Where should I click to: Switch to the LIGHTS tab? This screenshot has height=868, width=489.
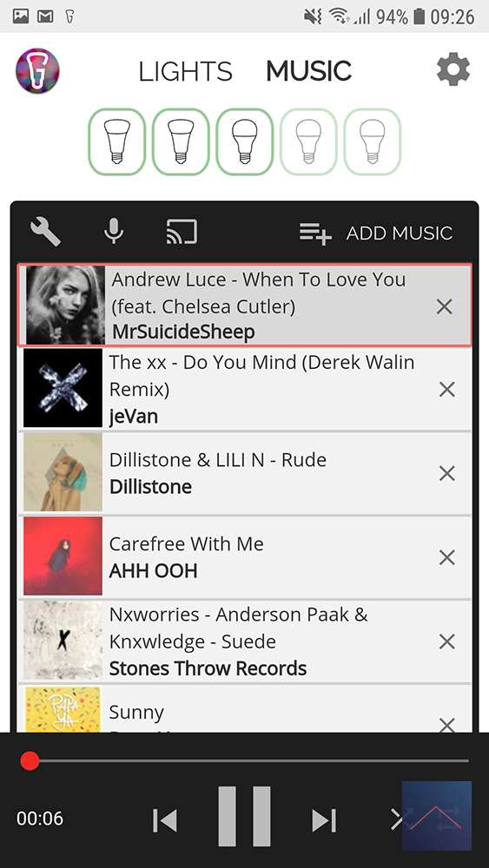point(186,71)
